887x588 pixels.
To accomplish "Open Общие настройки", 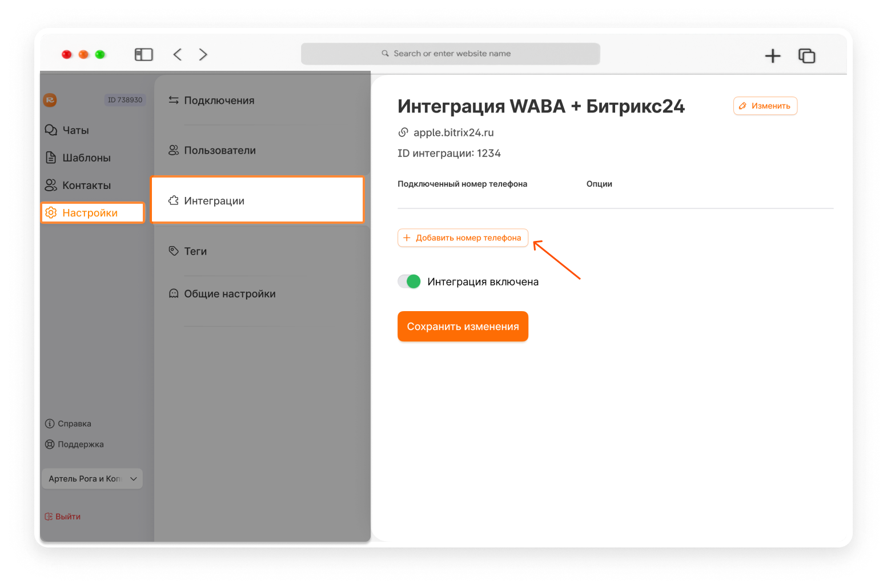I will 222,294.
